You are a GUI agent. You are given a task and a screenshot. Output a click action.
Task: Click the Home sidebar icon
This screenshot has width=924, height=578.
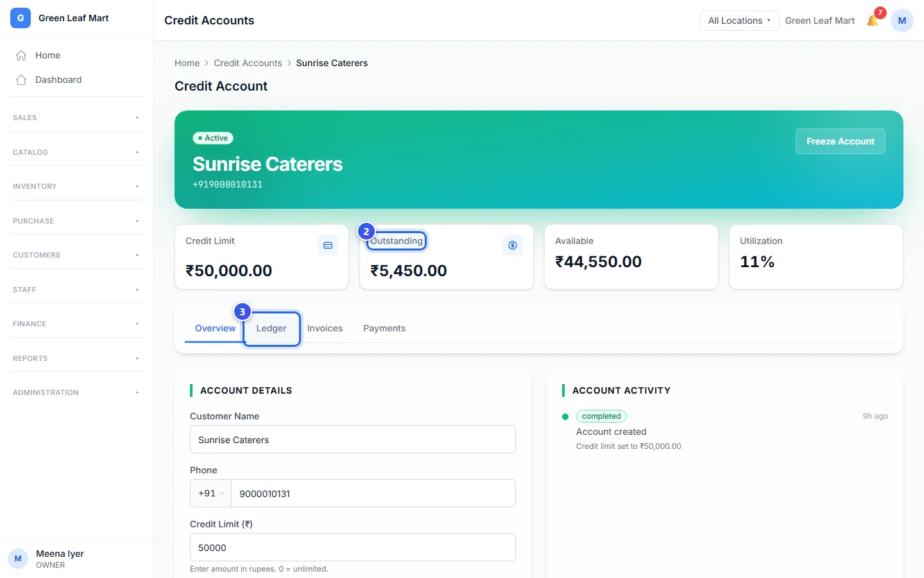click(x=21, y=55)
